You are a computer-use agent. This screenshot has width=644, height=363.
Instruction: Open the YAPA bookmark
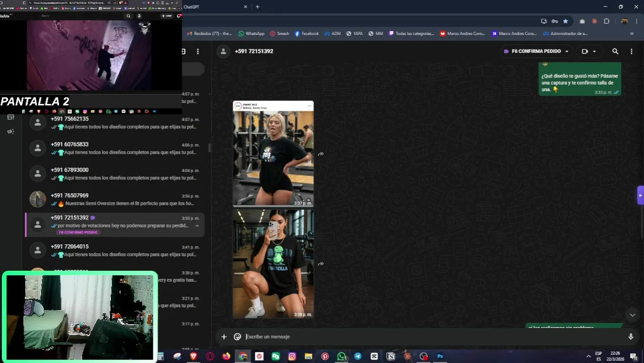point(354,34)
